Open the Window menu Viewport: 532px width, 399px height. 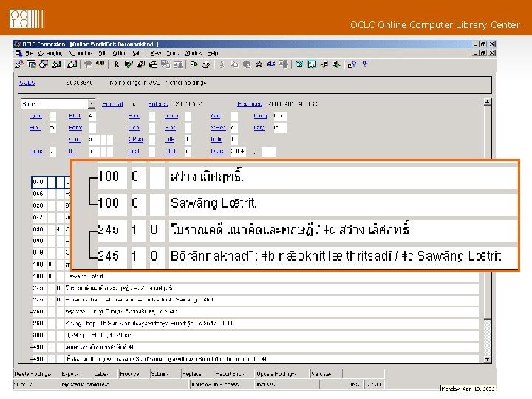point(193,53)
